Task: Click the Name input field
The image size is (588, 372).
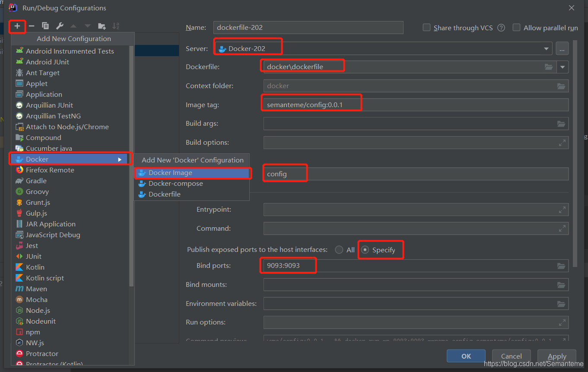Action: pos(308,28)
